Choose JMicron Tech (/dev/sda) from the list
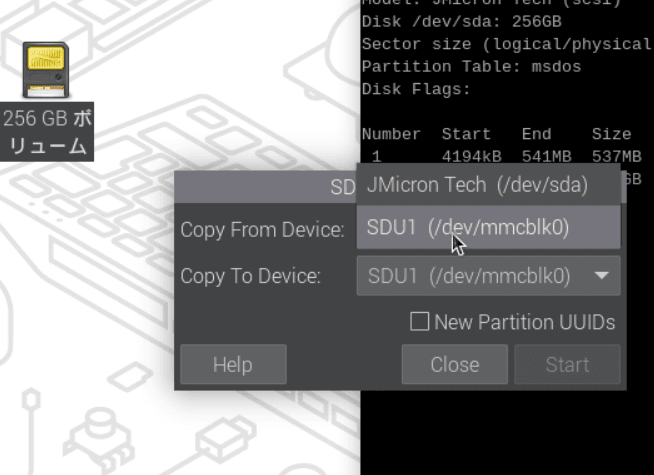Viewport: 654px width, 475px height. (x=477, y=184)
